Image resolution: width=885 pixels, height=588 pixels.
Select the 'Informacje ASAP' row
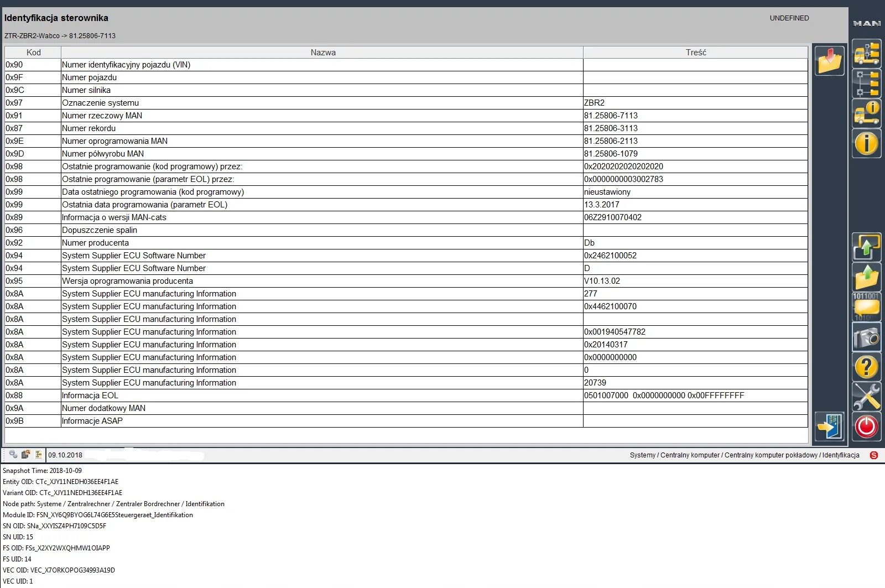point(407,421)
